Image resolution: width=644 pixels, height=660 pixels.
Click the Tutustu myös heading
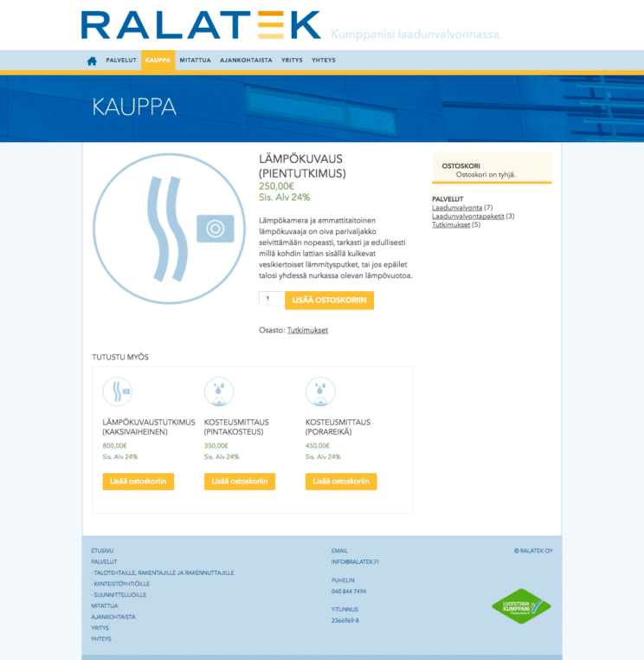(120, 357)
